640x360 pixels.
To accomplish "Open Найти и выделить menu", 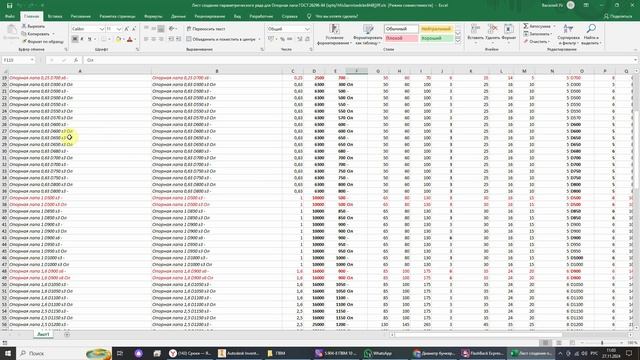I will click(x=591, y=34).
